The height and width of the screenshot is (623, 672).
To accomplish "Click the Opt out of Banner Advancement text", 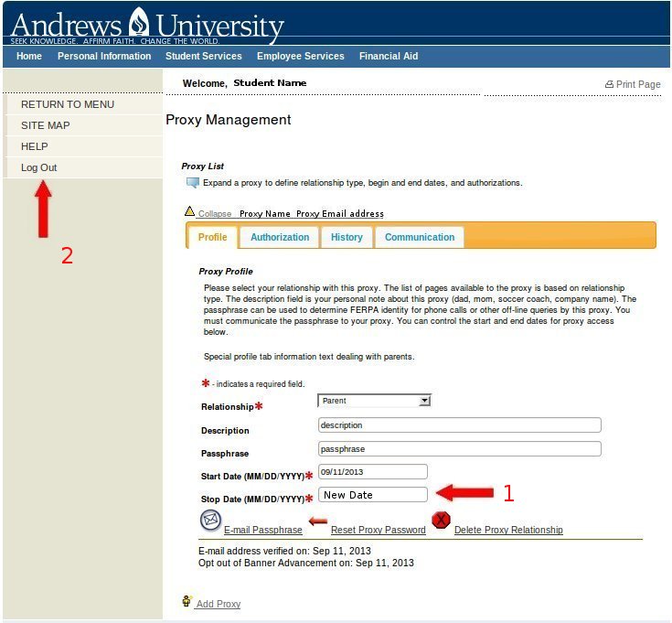I will point(306,563).
